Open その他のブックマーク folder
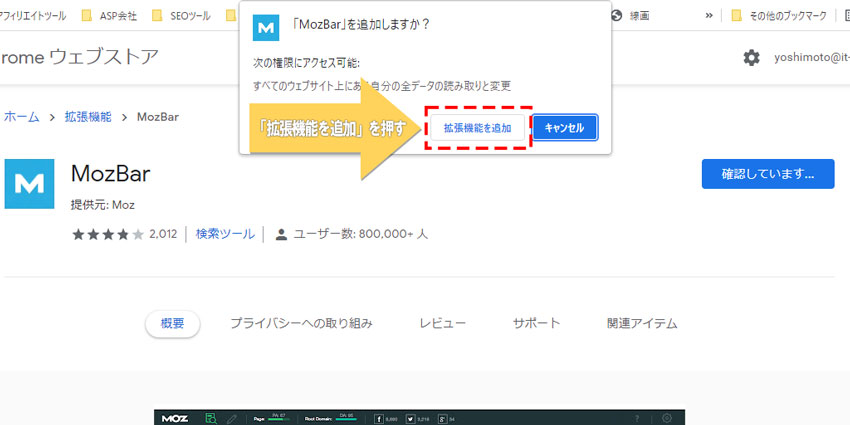 [x=780, y=16]
